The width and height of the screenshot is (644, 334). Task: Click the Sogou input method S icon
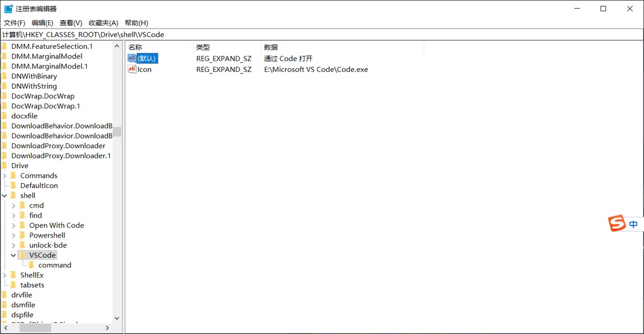click(x=617, y=224)
